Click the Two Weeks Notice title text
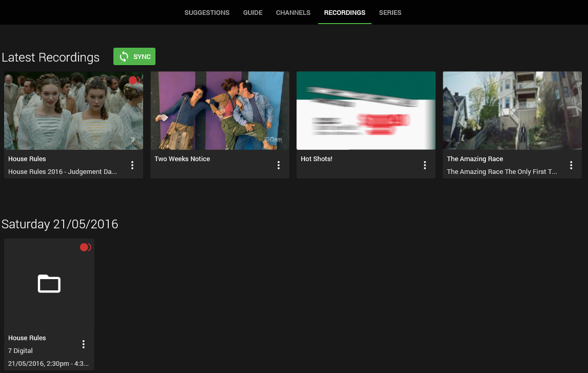The image size is (588, 373). coord(182,159)
